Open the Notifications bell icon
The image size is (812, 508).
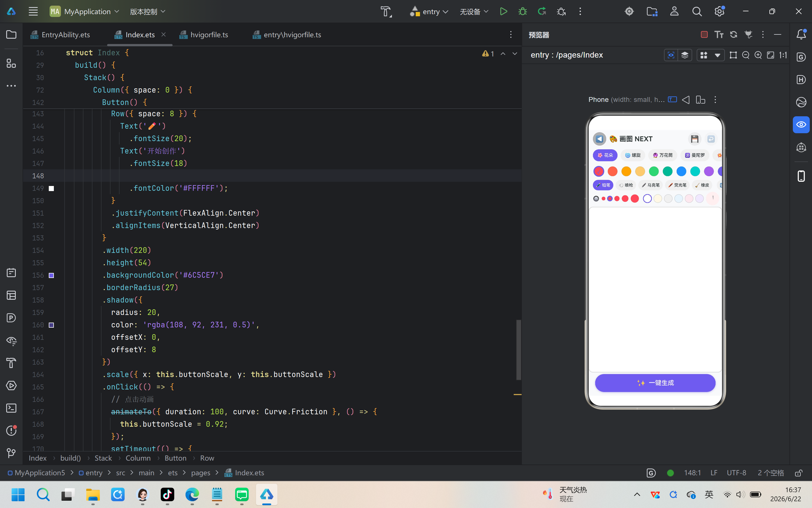(801, 34)
